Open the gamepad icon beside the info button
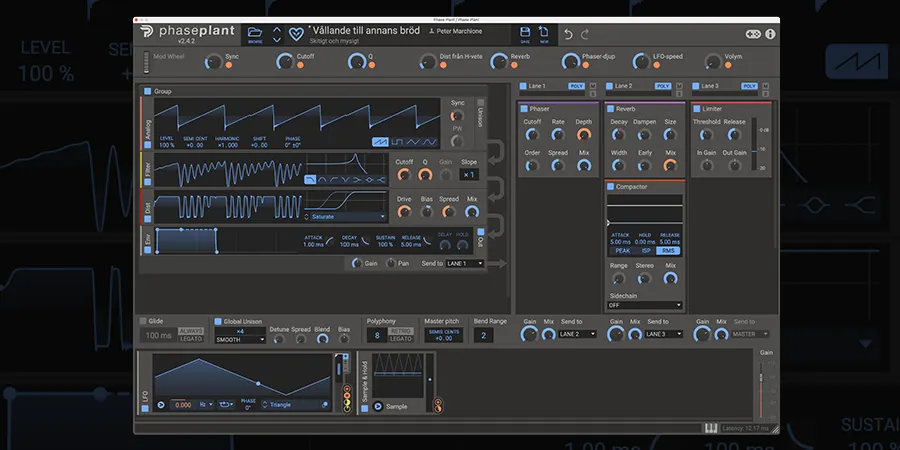900x450 pixels. pos(752,34)
